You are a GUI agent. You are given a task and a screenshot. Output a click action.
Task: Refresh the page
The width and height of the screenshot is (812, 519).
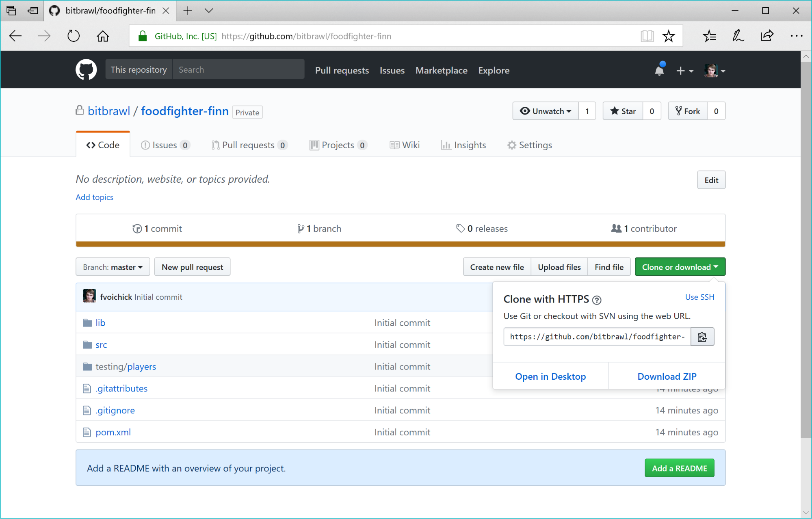(74, 36)
